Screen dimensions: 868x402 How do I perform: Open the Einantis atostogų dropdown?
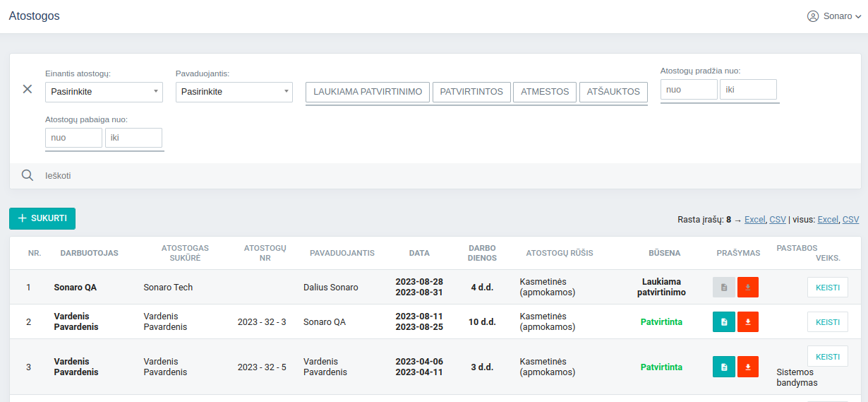pyautogui.click(x=104, y=92)
